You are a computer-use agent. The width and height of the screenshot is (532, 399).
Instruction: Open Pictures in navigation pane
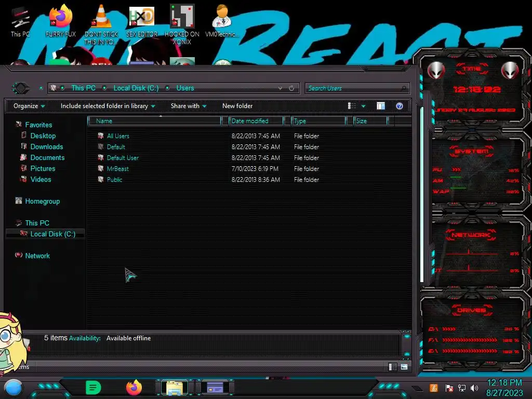[x=43, y=168]
